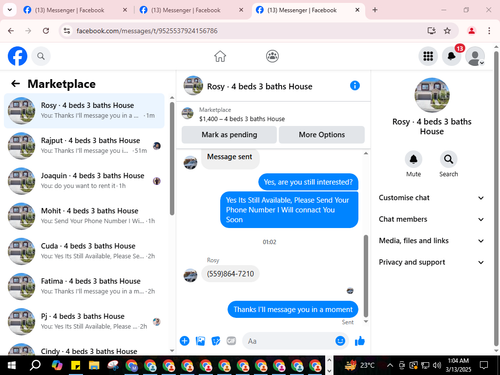The width and height of the screenshot is (500, 375).
Task: Click the address bar URL
Action: pos(147,31)
